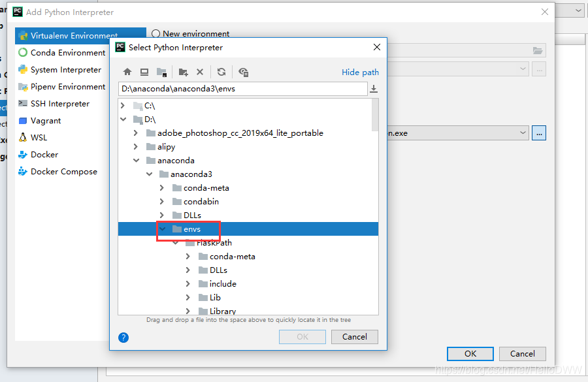Expand the C:\ drive node
The height and width of the screenshot is (382, 588).
point(123,106)
